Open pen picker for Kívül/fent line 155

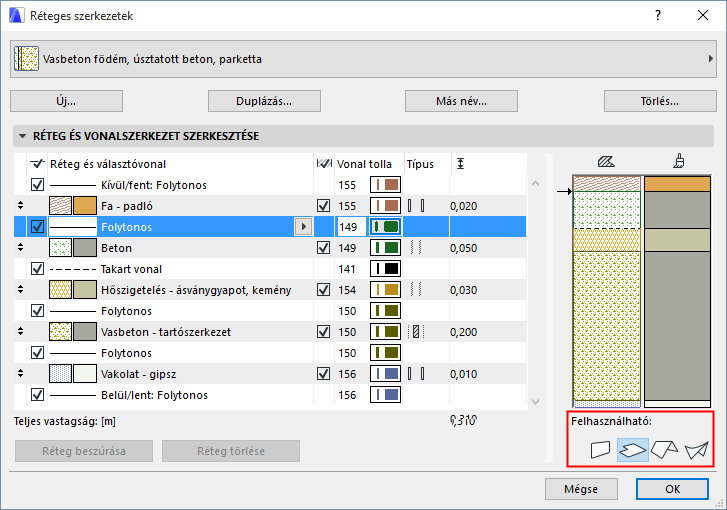click(x=385, y=185)
